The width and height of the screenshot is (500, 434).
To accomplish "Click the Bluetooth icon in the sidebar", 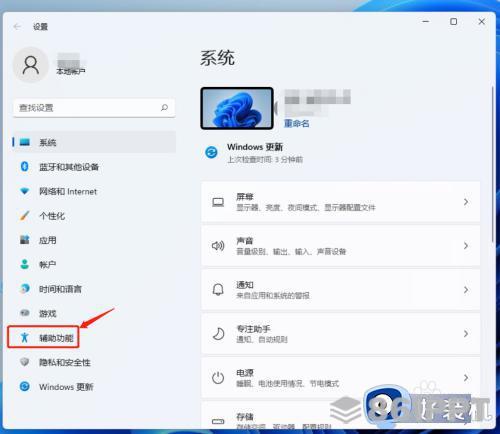I will point(24,166).
